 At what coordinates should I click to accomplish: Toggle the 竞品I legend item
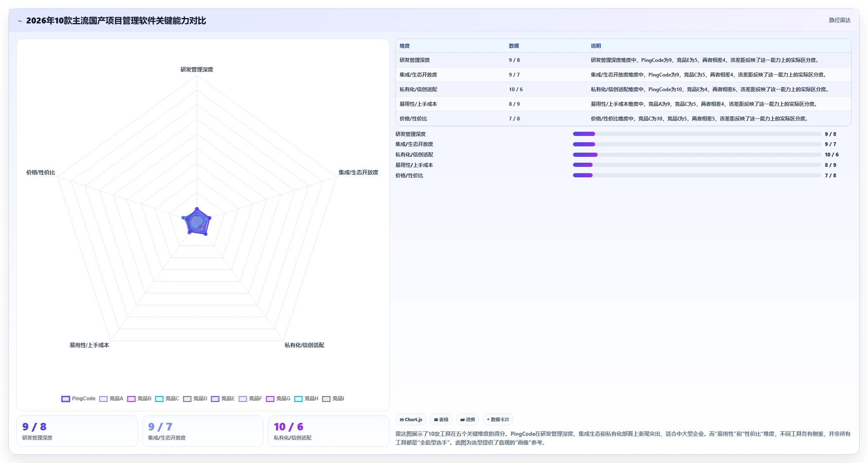333,399
